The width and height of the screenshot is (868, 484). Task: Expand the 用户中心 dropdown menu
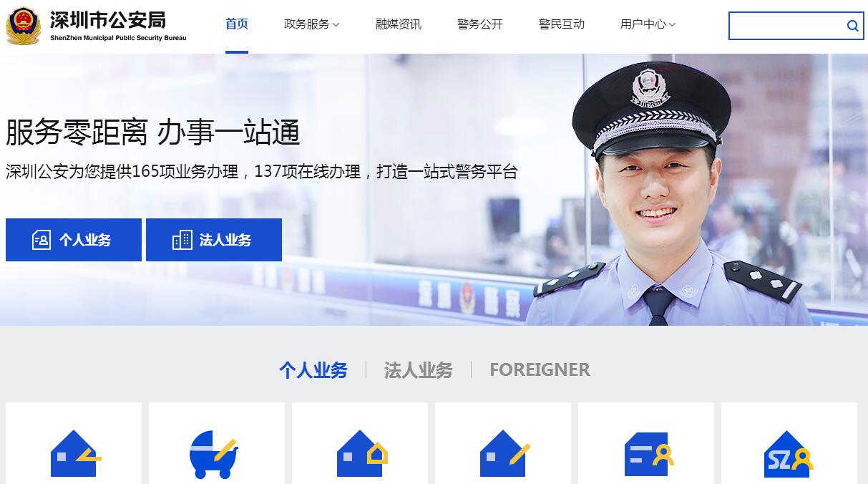point(648,24)
